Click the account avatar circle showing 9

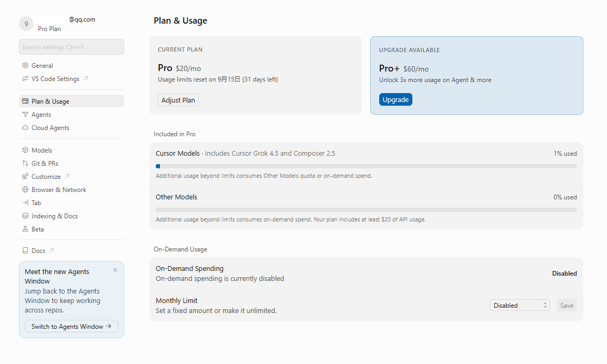coord(26,24)
